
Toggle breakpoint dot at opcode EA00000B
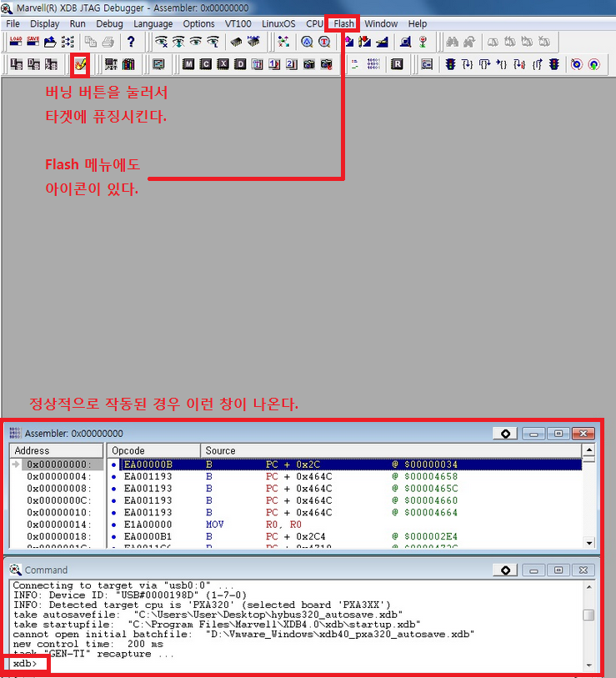[x=113, y=465]
